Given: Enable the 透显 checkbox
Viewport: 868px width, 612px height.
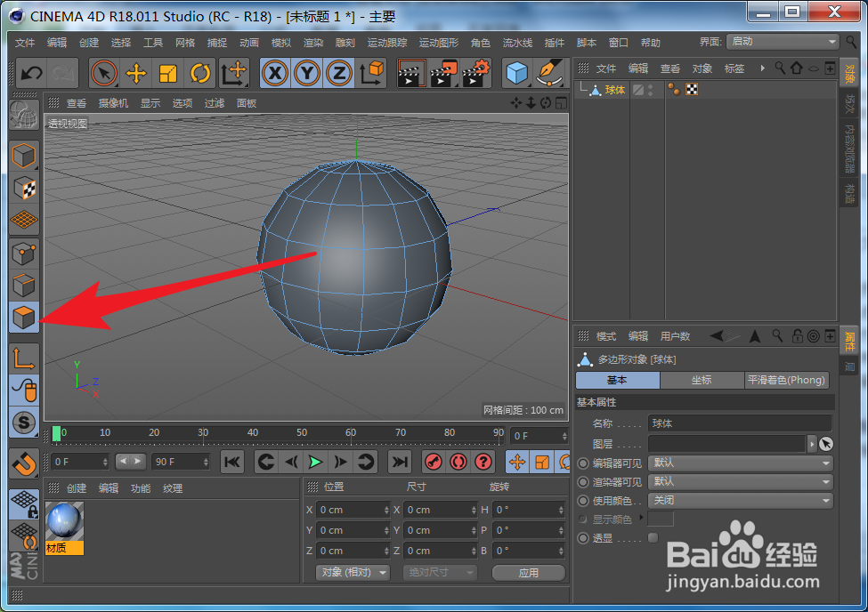Looking at the screenshot, I should [x=653, y=538].
